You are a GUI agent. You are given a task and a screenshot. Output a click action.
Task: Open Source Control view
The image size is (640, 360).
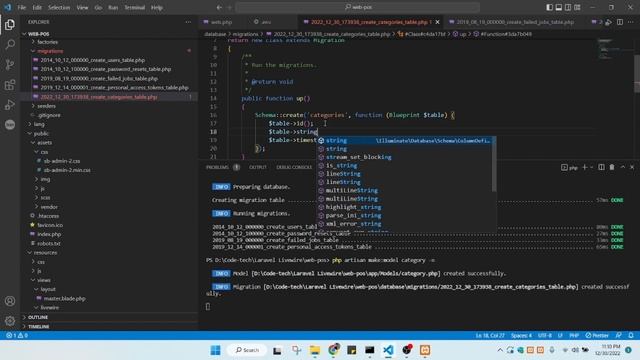10,64
